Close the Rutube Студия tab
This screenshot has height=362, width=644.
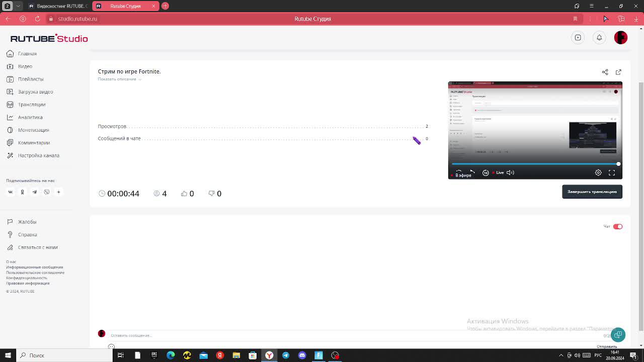coord(153,6)
